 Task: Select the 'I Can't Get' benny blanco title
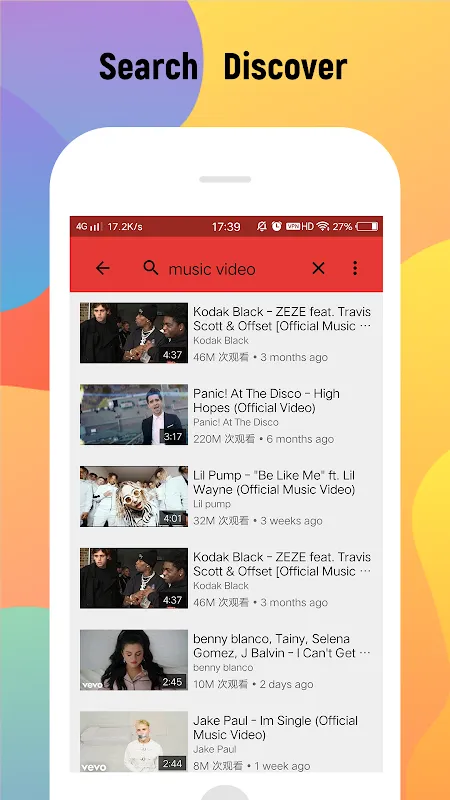click(x=282, y=645)
